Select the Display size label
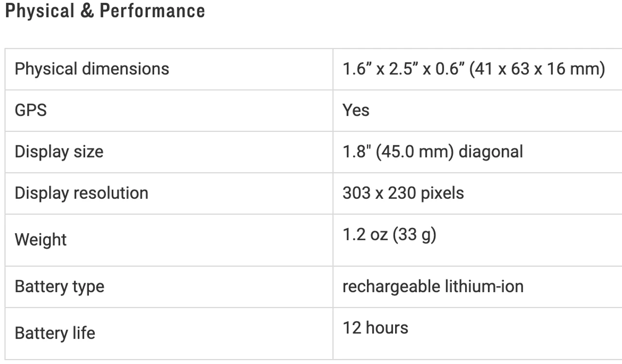This screenshot has width=622, height=364. click(x=59, y=152)
